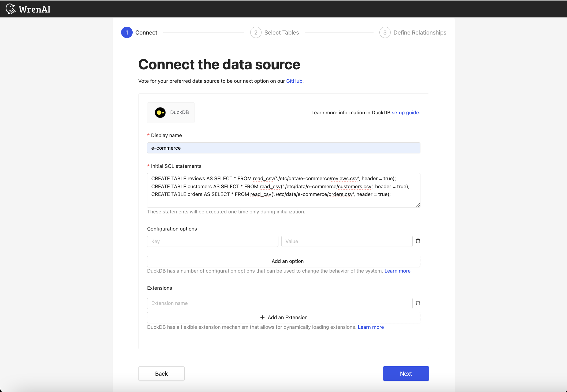
Task: Delete the configuration option row via trash icon
Action: coord(418,241)
